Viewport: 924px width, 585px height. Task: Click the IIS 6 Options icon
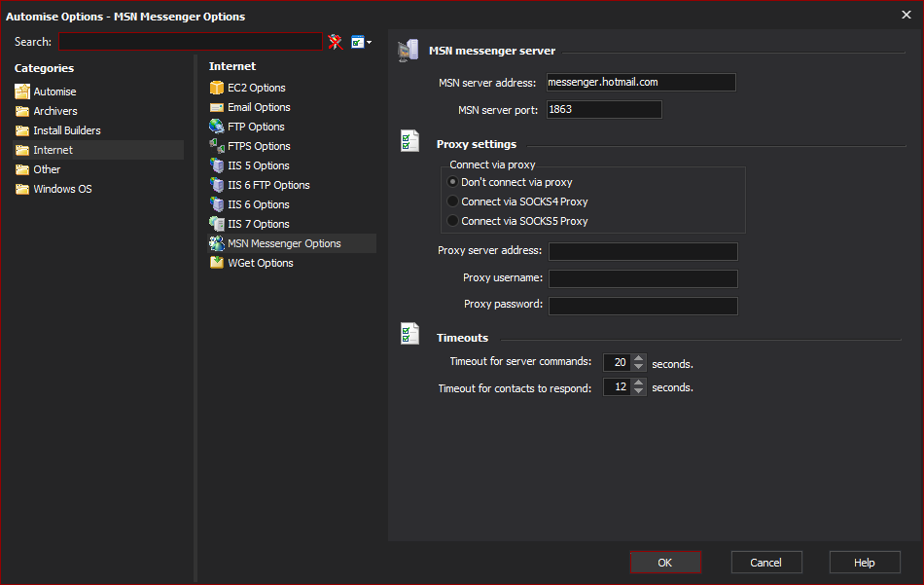coord(217,204)
